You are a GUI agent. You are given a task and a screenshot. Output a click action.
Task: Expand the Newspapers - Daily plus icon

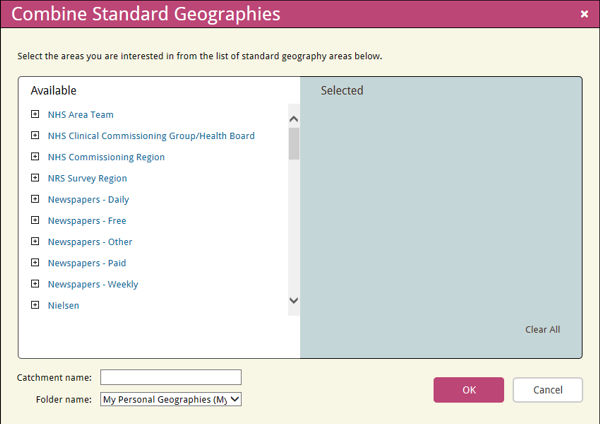tap(35, 199)
